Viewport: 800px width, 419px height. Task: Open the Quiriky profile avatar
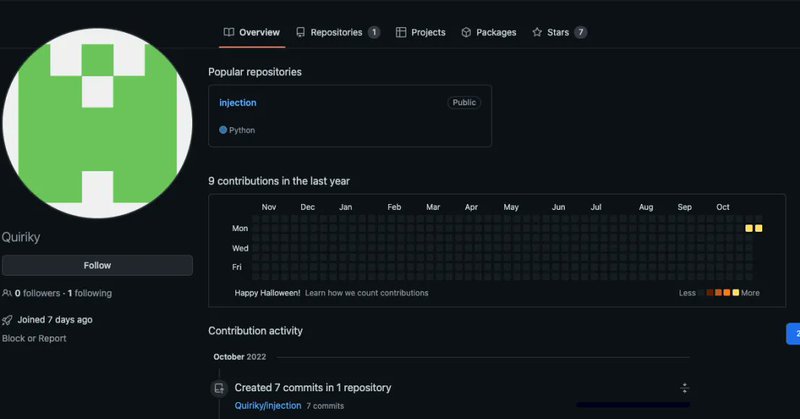(x=97, y=123)
